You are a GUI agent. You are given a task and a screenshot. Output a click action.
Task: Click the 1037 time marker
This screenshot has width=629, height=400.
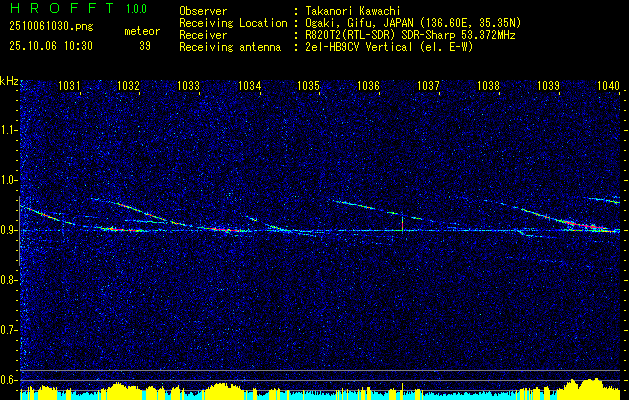(428, 85)
